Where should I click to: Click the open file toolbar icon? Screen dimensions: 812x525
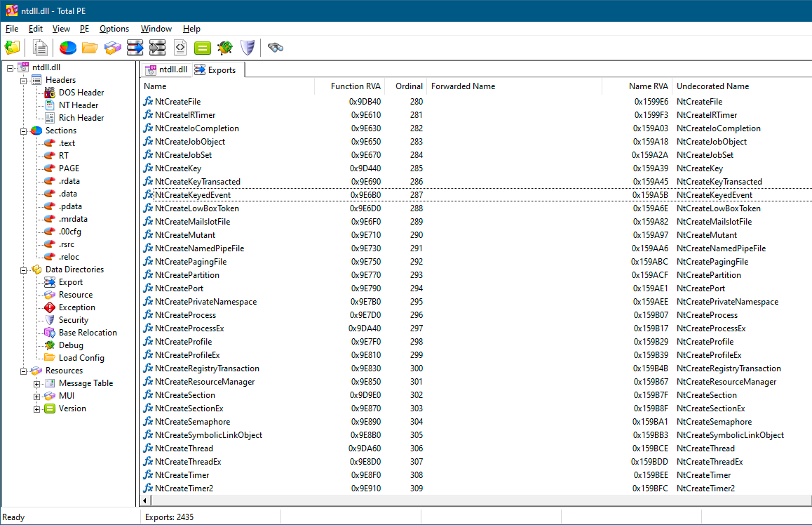coord(13,48)
